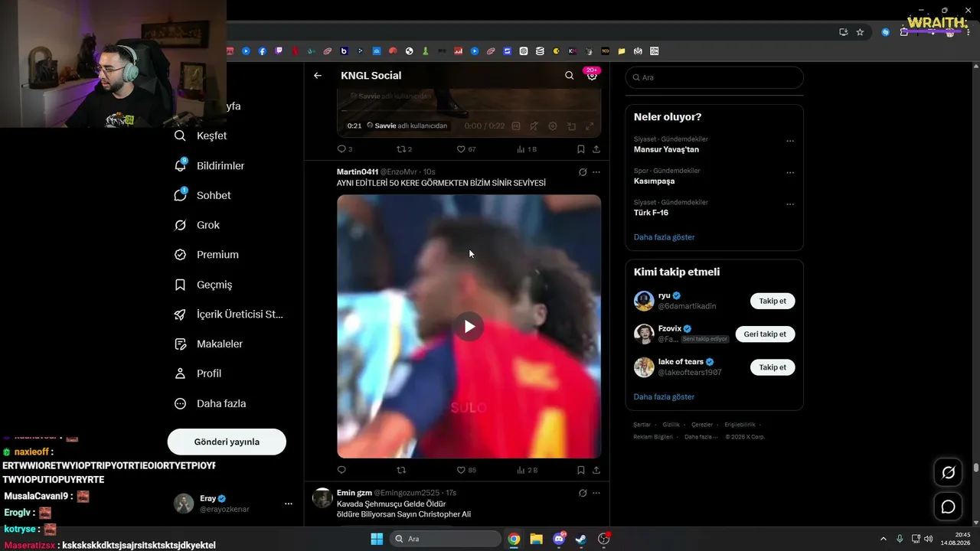Go back using the arrow beside KNGL Social

(x=318, y=76)
